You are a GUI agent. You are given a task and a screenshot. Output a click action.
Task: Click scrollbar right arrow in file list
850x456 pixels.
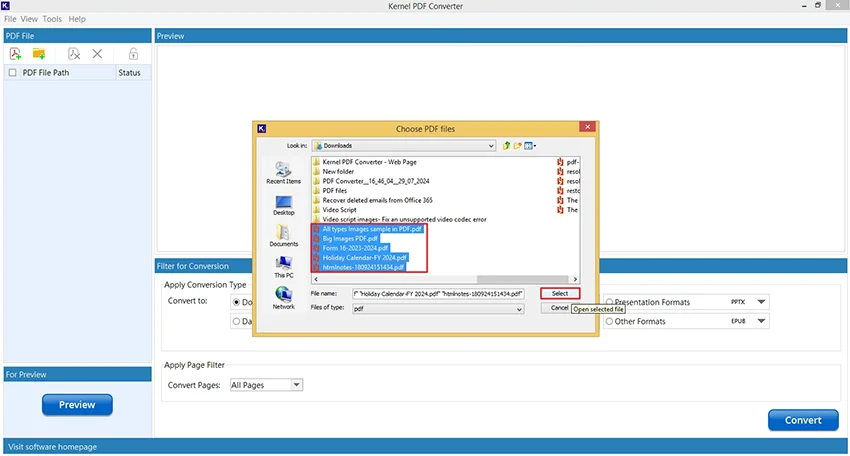pos(575,279)
